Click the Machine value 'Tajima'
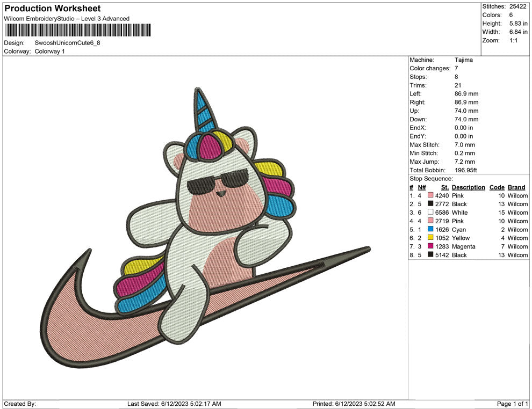This screenshot has height=409, width=532. [463, 60]
